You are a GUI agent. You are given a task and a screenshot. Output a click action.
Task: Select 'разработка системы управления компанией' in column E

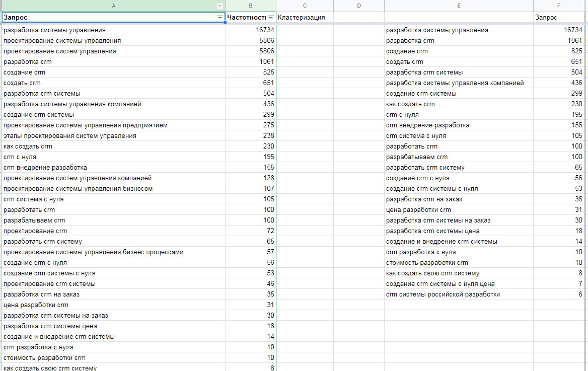point(459,83)
